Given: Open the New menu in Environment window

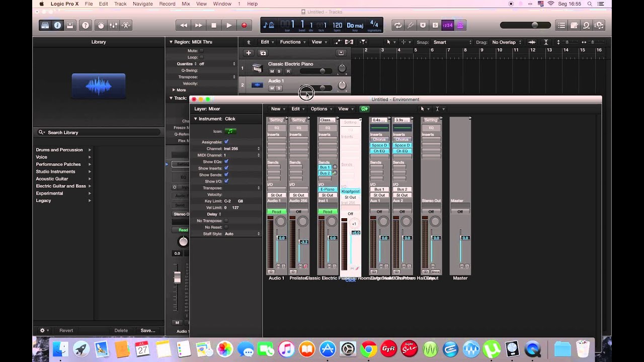Looking at the screenshot, I should click(278, 109).
